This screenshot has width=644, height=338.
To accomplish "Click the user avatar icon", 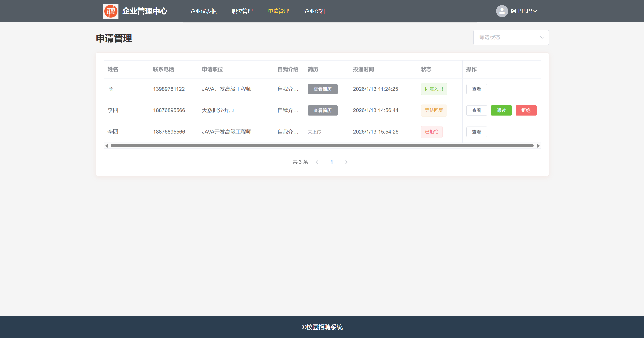I will click(x=502, y=11).
